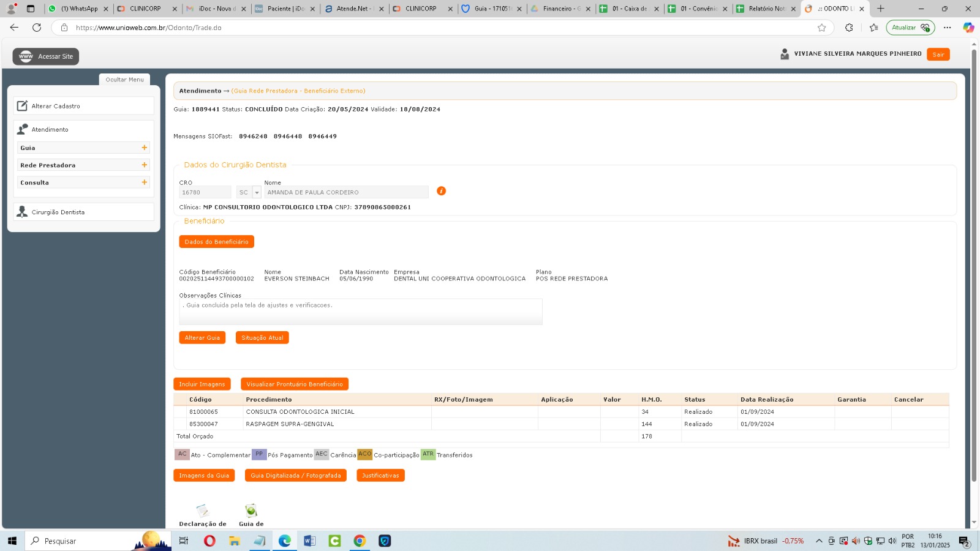Viewport: 980px width, 551px height.
Task: Click the Ocultar Menu tab
Action: 124,80
